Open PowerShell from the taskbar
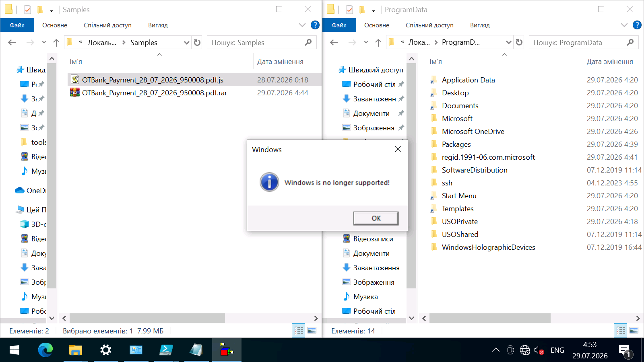The width and height of the screenshot is (644, 362). pos(166,350)
